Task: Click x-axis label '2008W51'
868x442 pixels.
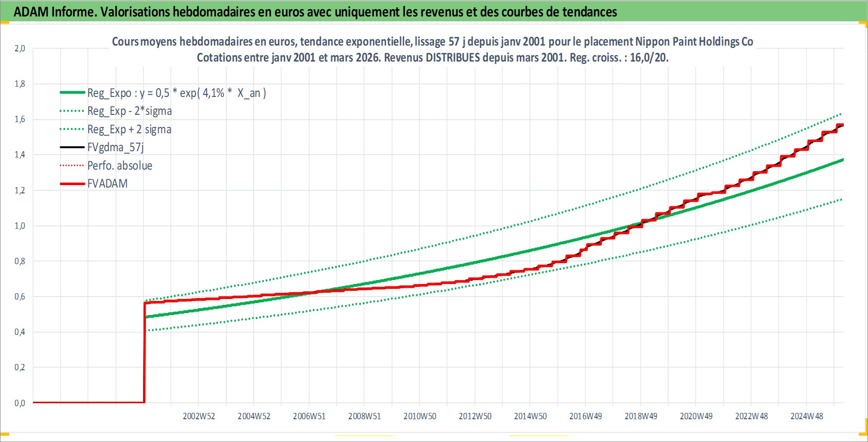Action: click(x=365, y=416)
